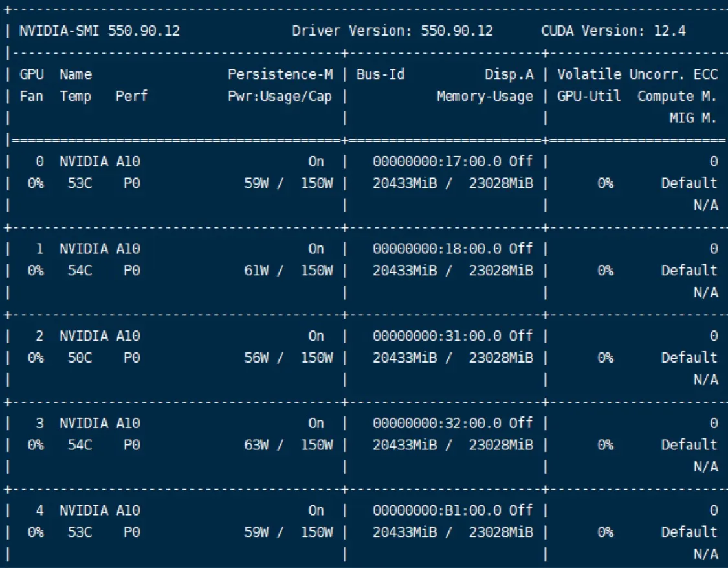The image size is (728, 568).
Task: Select the "Perf" column header
Action: click(x=131, y=97)
